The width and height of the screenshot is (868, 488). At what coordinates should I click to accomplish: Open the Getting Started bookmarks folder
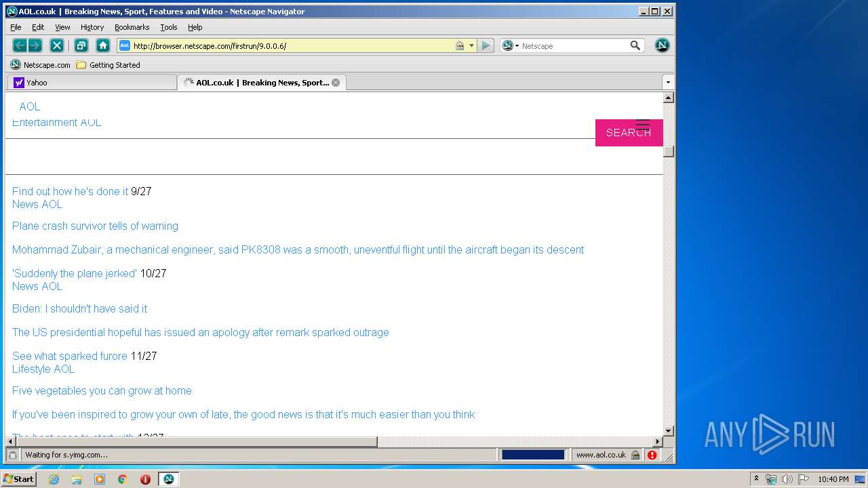(x=108, y=65)
